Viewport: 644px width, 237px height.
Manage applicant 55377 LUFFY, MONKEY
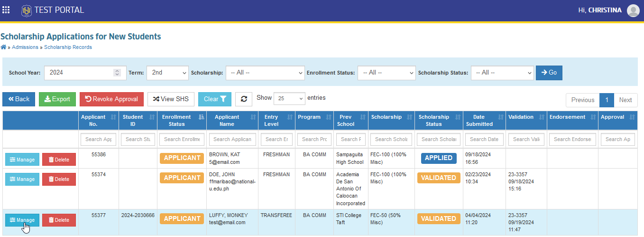click(x=22, y=220)
